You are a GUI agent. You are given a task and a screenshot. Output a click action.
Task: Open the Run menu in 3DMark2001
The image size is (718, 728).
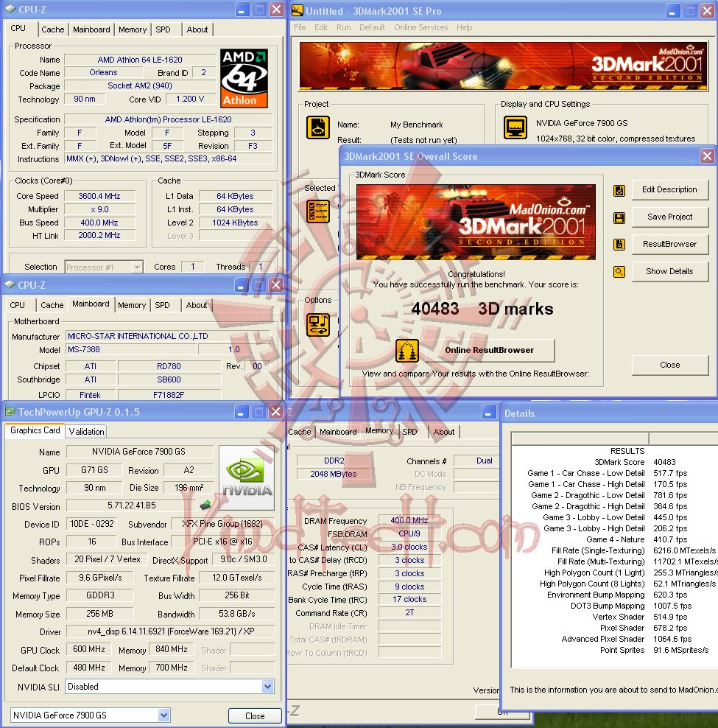point(343,27)
